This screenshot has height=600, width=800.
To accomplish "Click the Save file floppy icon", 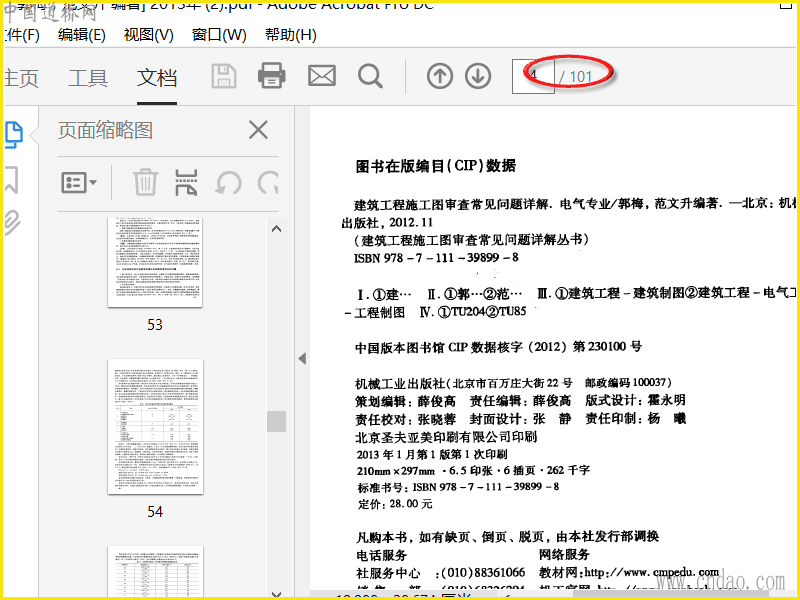I will [223, 77].
